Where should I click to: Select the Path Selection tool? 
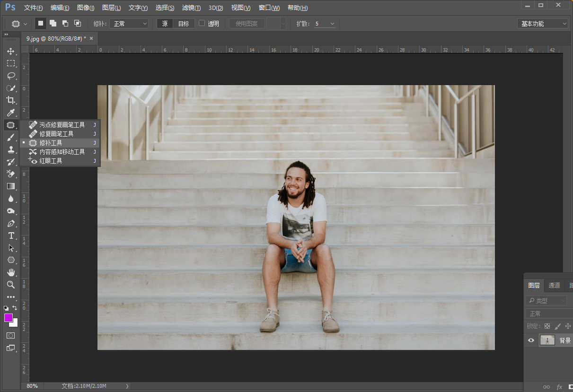click(10, 248)
